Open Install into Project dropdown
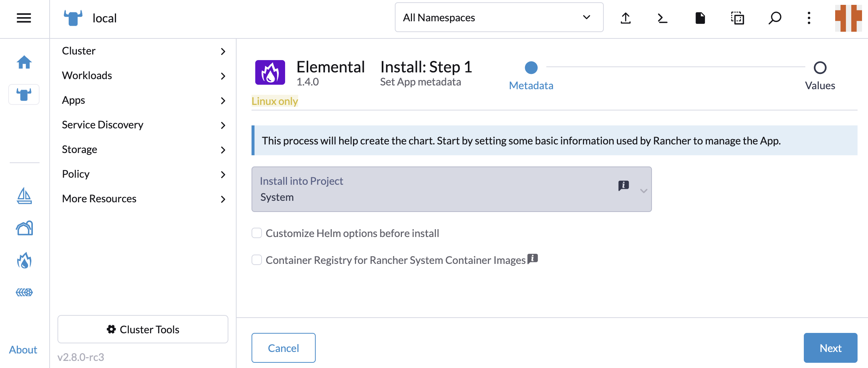The width and height of the screenshot is (868, 368). (452, 189)
